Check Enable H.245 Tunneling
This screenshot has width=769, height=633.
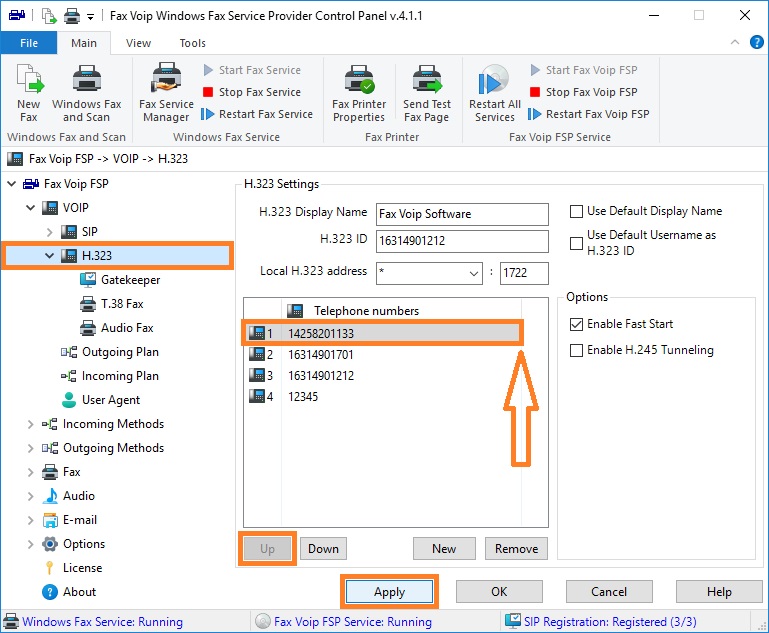[x=576, y=350]
